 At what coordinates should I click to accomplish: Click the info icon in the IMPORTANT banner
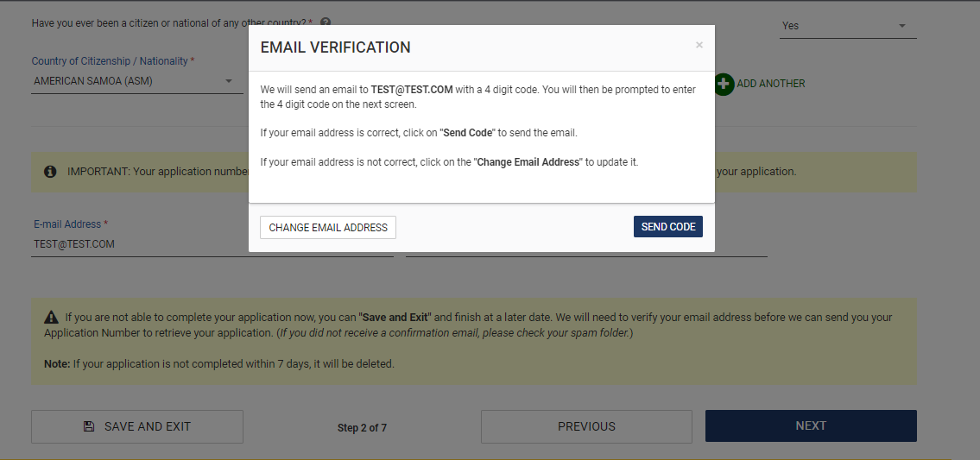click(50, 172)
